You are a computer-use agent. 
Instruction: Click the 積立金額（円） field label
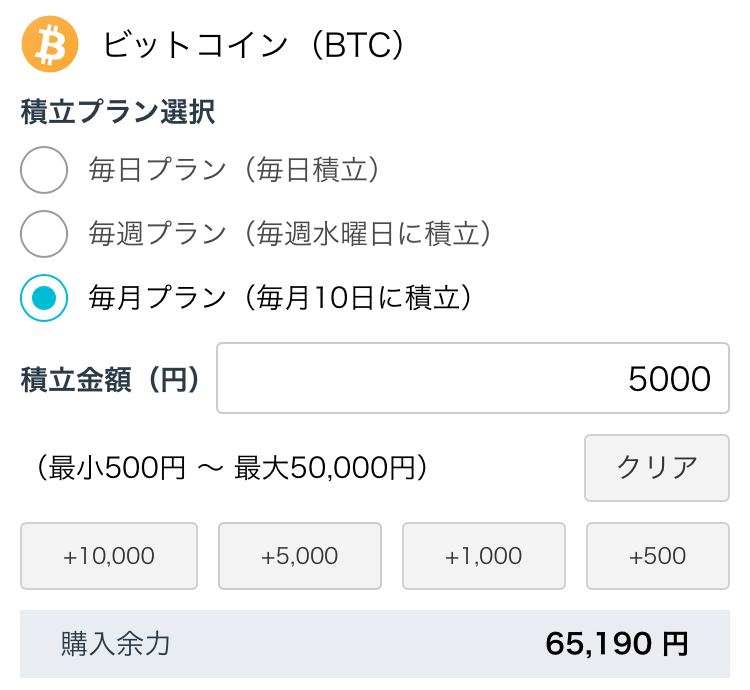point(109,379)
